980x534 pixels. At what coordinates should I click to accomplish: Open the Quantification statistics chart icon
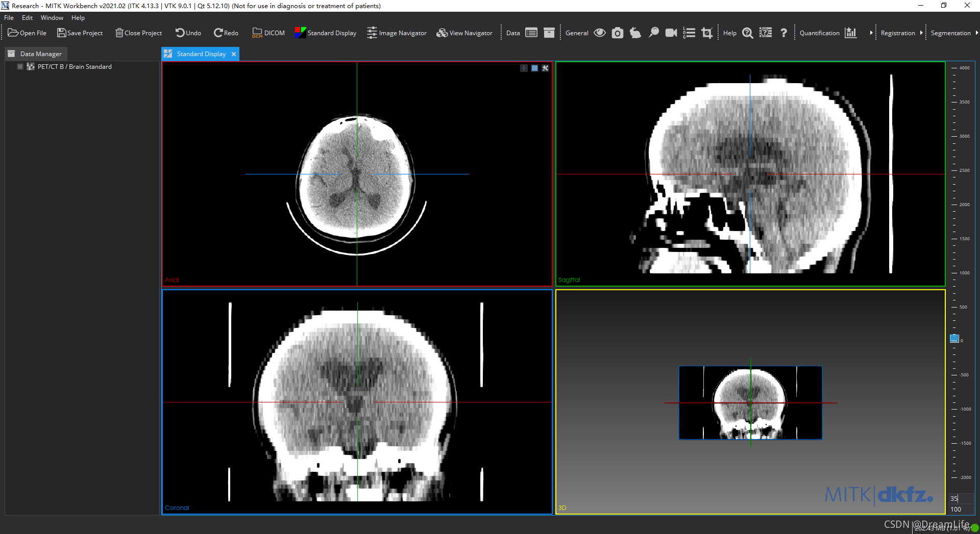(850, 33)
